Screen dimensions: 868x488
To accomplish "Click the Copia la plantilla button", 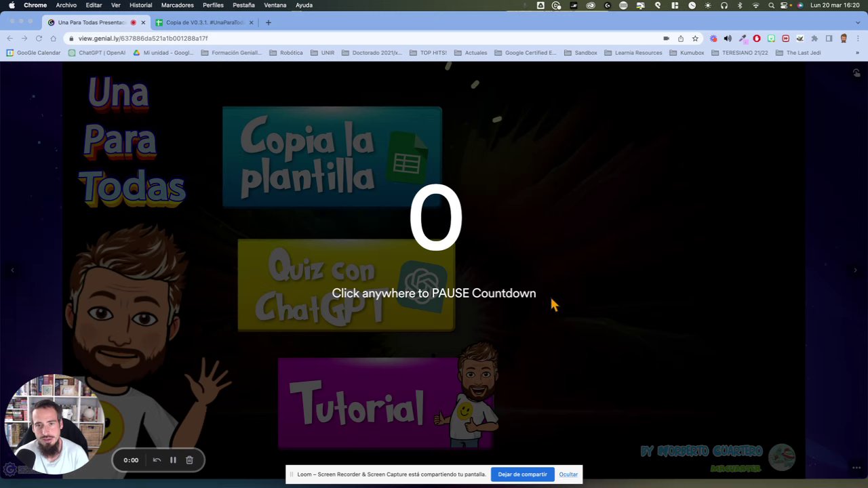I will 332,157.
